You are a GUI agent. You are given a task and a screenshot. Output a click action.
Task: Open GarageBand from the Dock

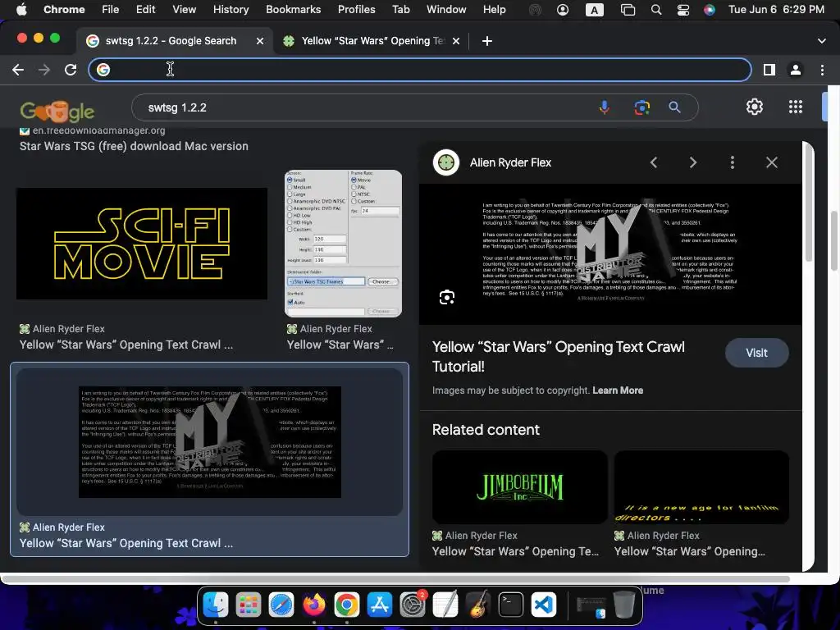[478, 605]
